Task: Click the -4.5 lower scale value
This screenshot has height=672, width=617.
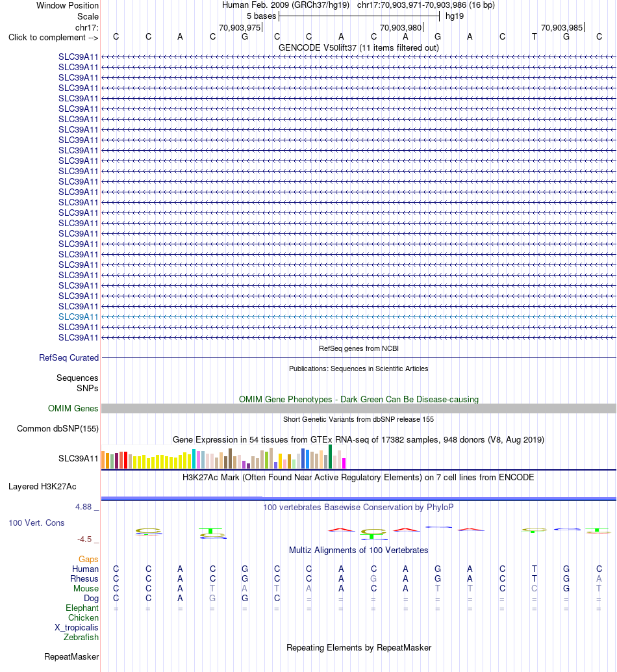Action: [x=84, y=539]
